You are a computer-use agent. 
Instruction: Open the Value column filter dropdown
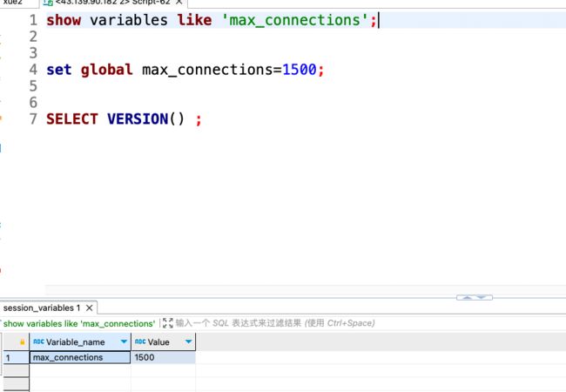click(188, 341)
